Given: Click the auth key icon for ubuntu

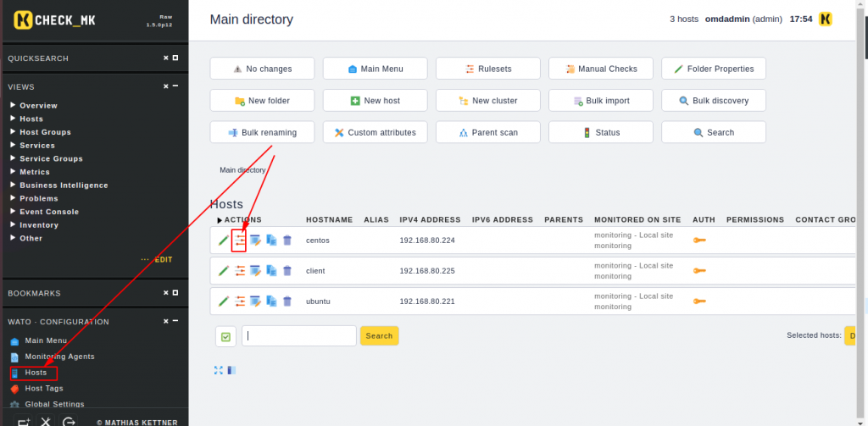Looking at the screenshot, I should (x=699, y=301).
